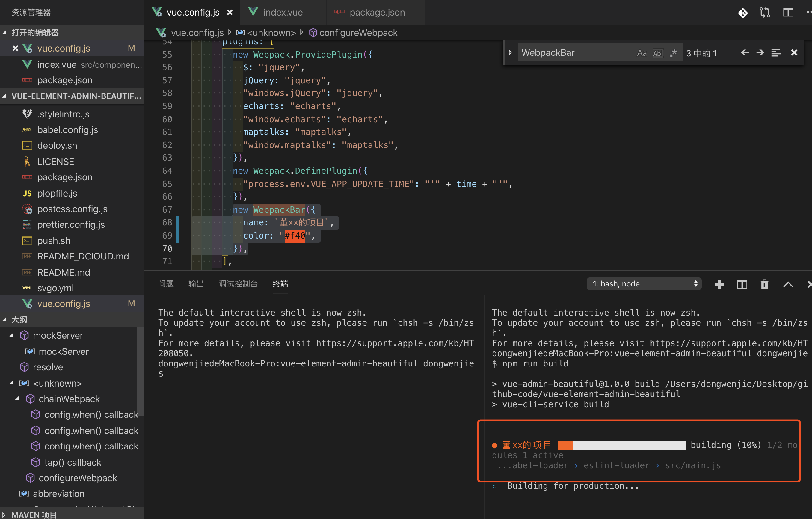Close vue.config.js in open editors list
Viewport: 812px width, 519px height.
click(15, 49)
